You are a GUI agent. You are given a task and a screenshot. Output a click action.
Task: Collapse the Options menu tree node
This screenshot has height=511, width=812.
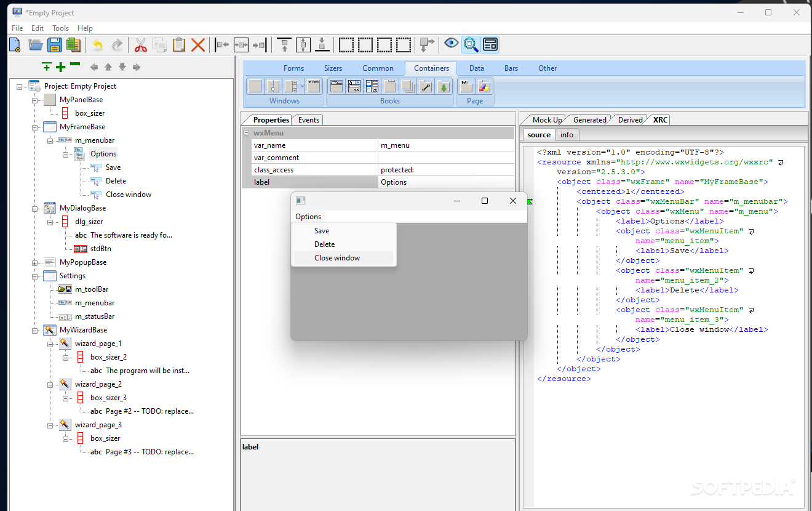66,154
